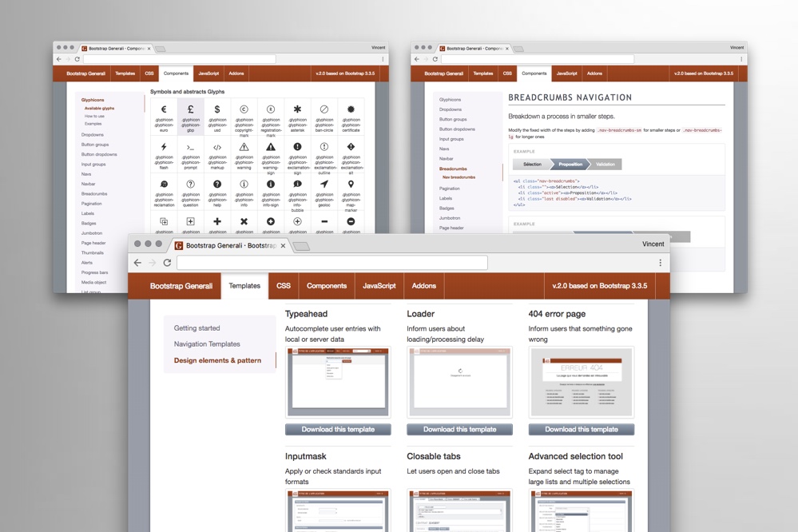Open Addons in the front window navbar

pyautogui.click(x=424, y=286)
